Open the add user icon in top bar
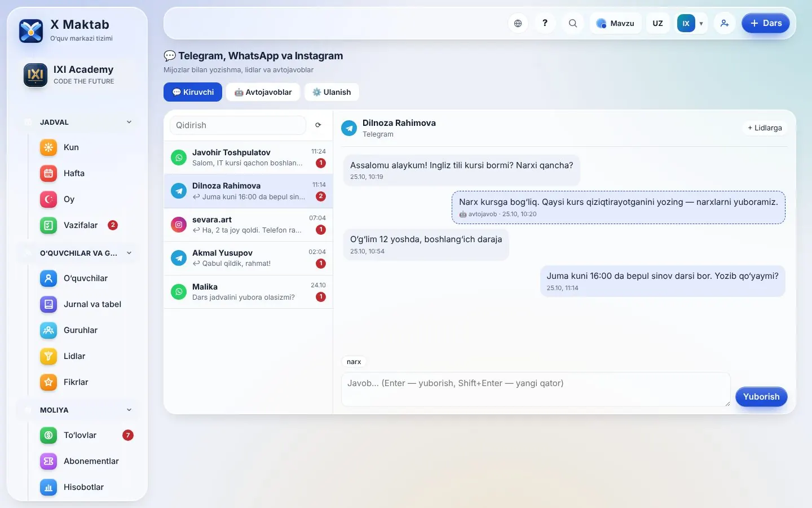This screenshot has height=508, width=812. tap(725, 23)
